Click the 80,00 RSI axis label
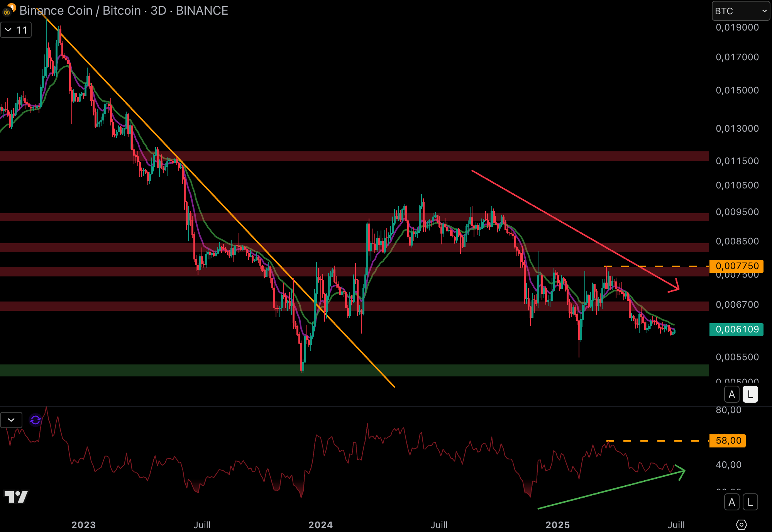Viewport: 772px width, 532px height. click(x=729, y=410)
